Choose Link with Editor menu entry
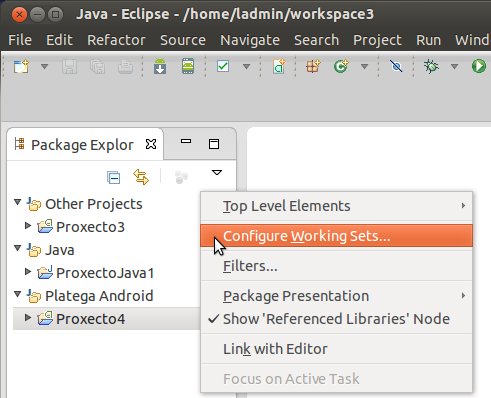Viewport: 491px width, 398px height. click(336, 349)
